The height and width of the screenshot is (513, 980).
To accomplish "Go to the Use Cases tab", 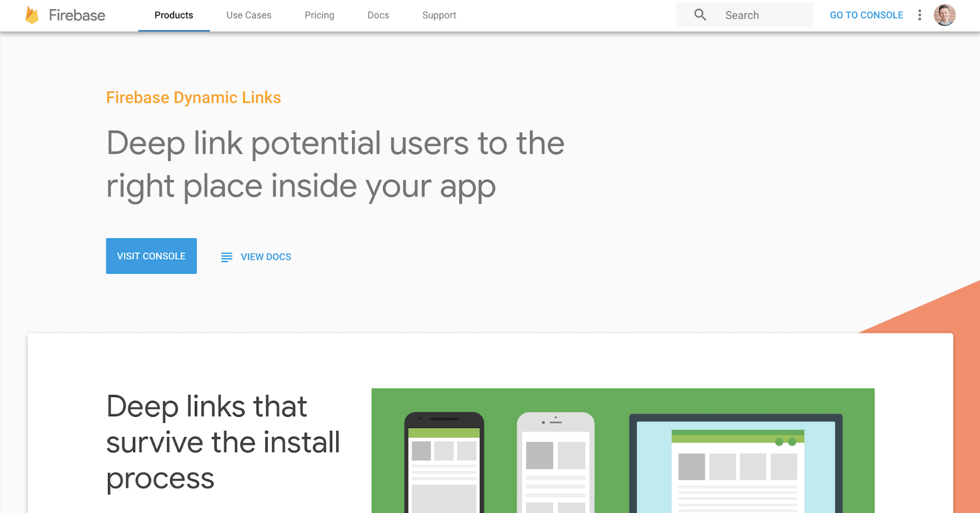I will point(249,15).
